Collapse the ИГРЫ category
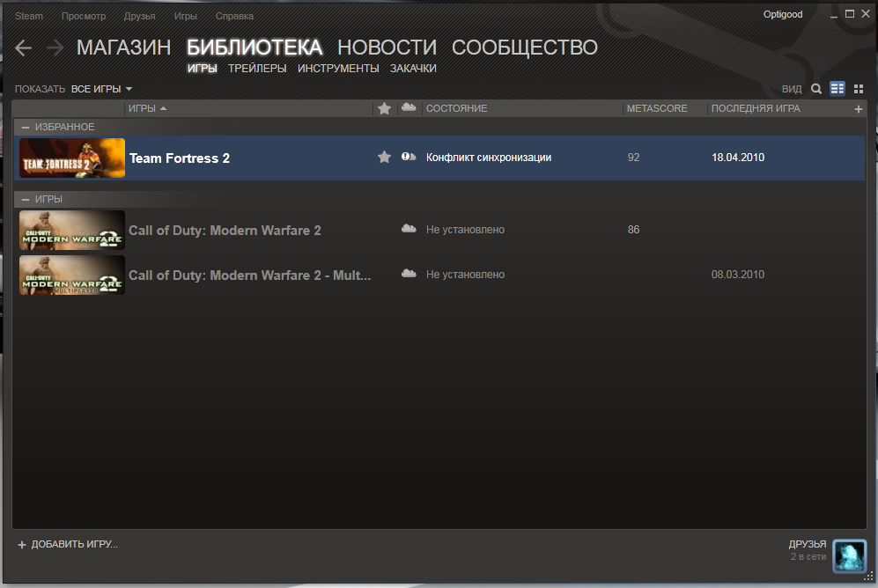 tap(26, 199)
